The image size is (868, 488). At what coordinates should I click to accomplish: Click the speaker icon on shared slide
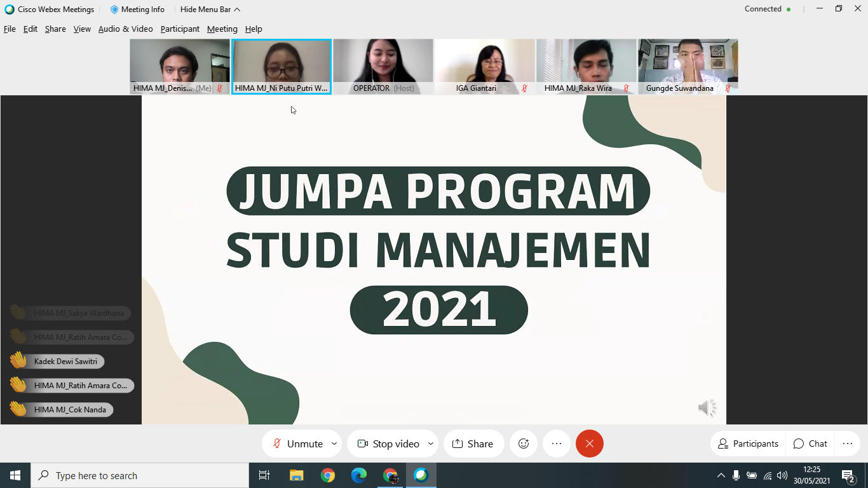pyautogui.click(x=707, y=408)
